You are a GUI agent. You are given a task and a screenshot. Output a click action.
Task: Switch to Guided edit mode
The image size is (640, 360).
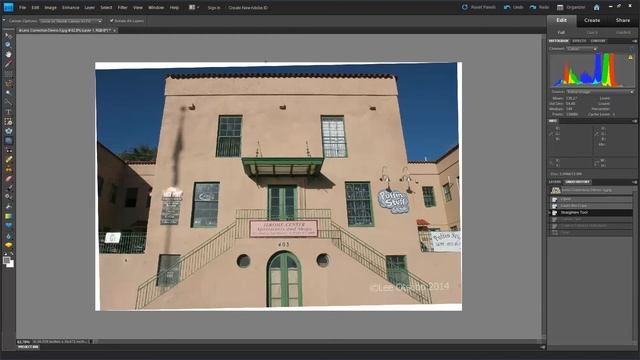[623, 32]
